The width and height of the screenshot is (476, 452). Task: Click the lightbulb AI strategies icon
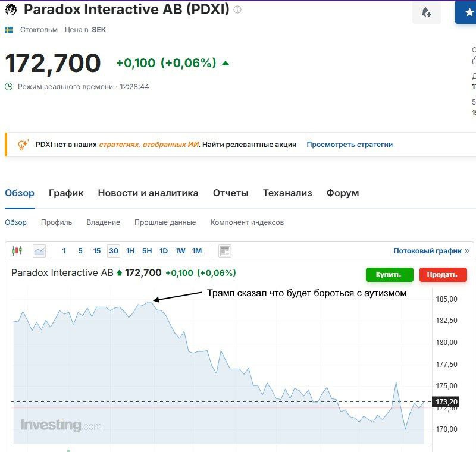point(23,145)
